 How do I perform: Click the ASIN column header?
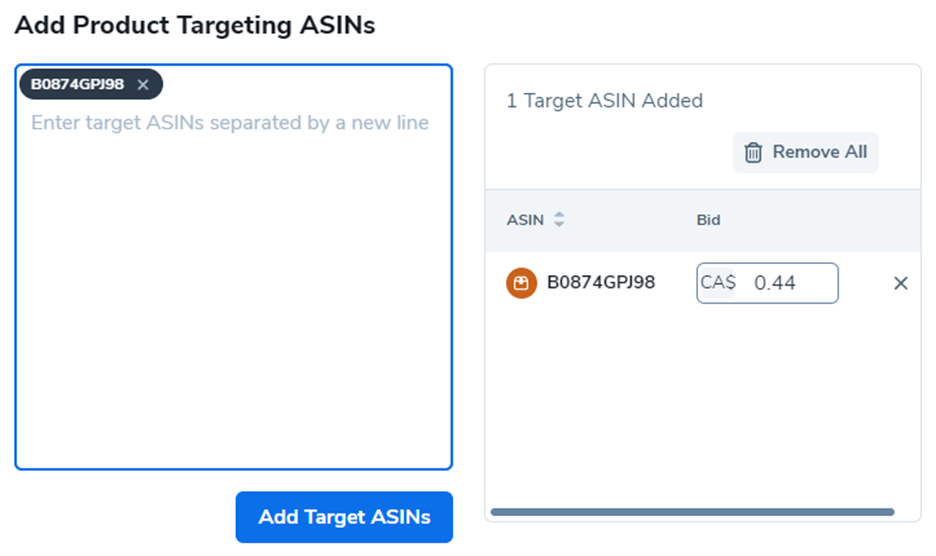[525, 220]
